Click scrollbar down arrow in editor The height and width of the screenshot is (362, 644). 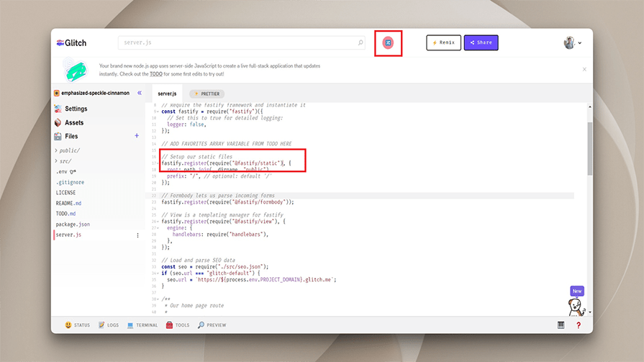590,312
